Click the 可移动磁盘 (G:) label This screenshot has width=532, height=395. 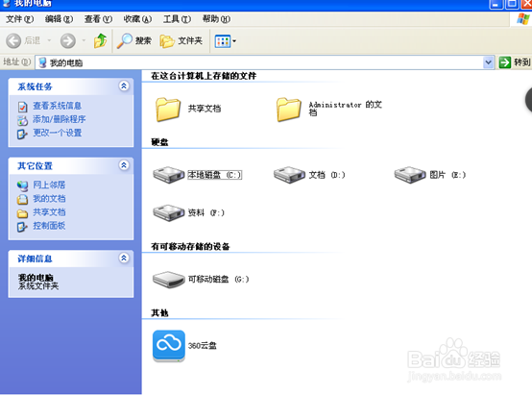point(219,279)
